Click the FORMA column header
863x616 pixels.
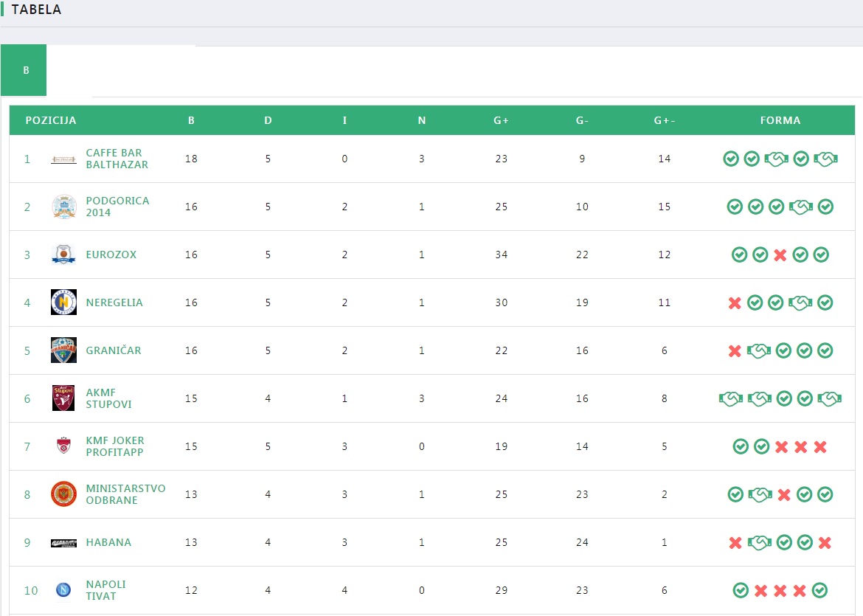780,120
